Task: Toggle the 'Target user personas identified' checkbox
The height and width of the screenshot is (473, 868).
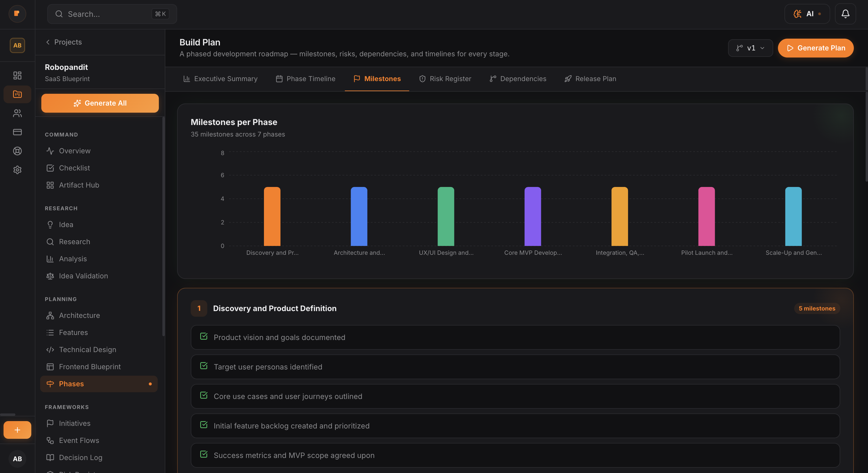Action: [203, 366]
